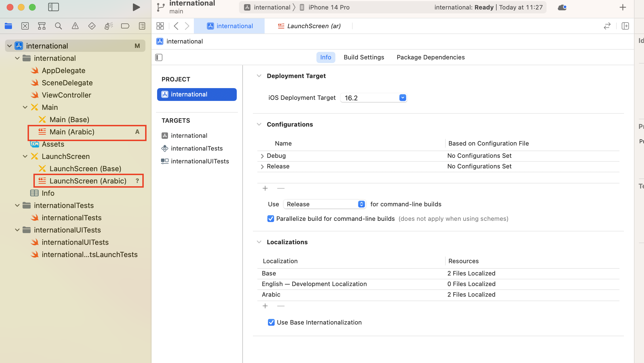
Task: Select the Base localization row
Action: pyautogui.click(x=438, y=274)
